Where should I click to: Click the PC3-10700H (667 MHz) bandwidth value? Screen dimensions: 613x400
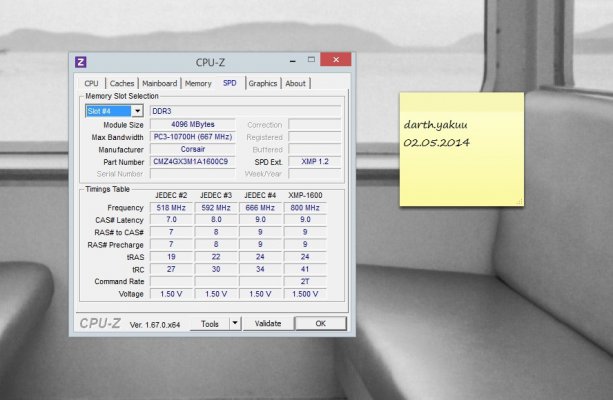point(193,137)
